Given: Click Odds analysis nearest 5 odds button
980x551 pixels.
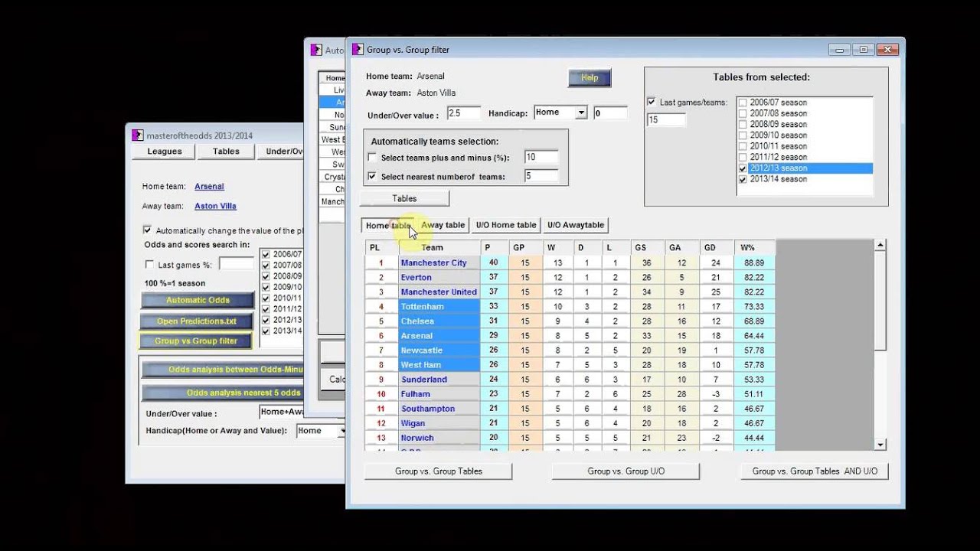Looking at the screenshot, I should pyautogui.click(x=224, y=393).
